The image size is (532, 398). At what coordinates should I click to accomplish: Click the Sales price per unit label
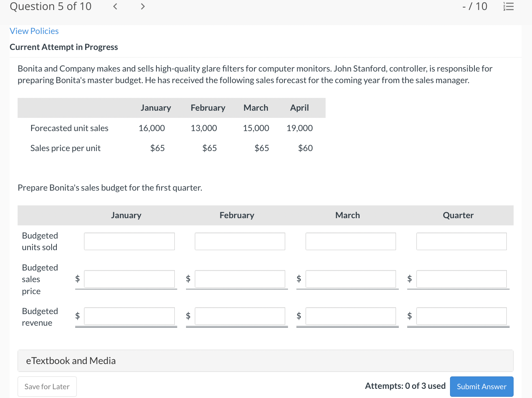(x=65, y=148)
